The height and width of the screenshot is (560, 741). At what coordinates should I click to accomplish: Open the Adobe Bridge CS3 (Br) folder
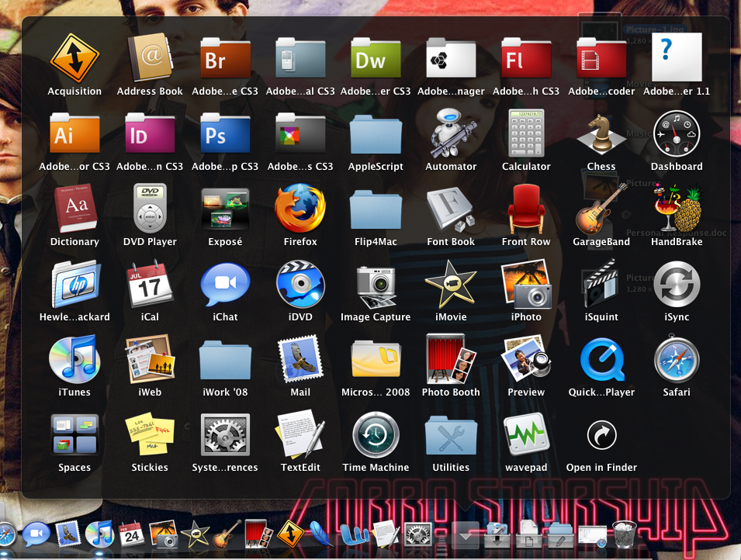point(225,57)
